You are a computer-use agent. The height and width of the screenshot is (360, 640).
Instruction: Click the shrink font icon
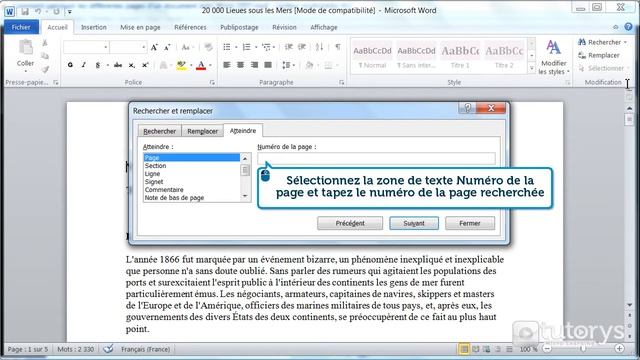tap(167, 47)
